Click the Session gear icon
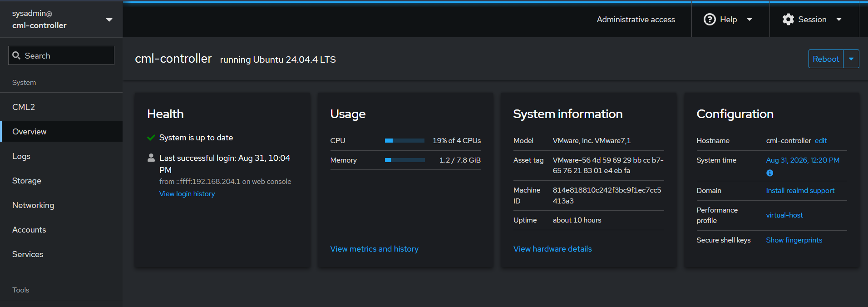This screenshot has width=868, height=307. 789,20
